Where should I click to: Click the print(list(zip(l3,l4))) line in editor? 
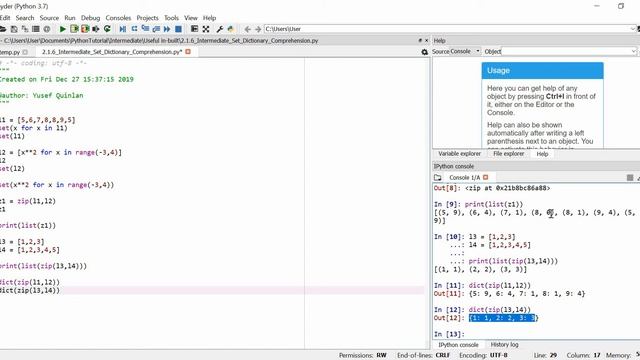point(43,266)
